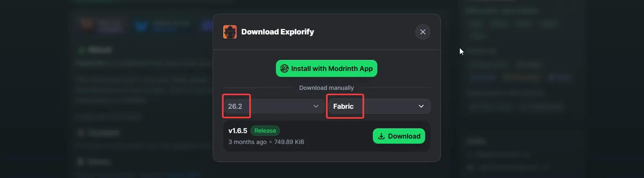Open the 26.2 game version dropdown
The image size is (644, 178).
[x=274, y=106]
